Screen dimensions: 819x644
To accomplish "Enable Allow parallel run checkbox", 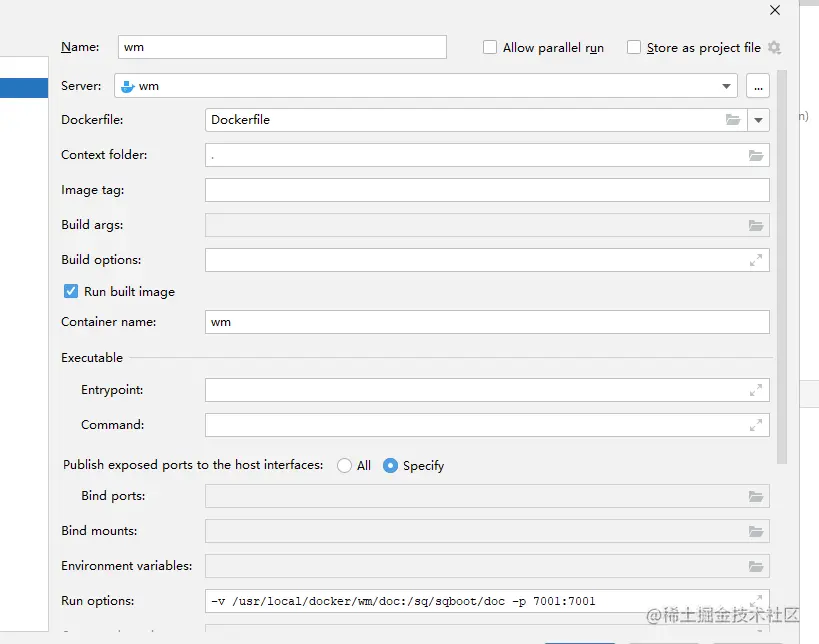I will 489,47.
